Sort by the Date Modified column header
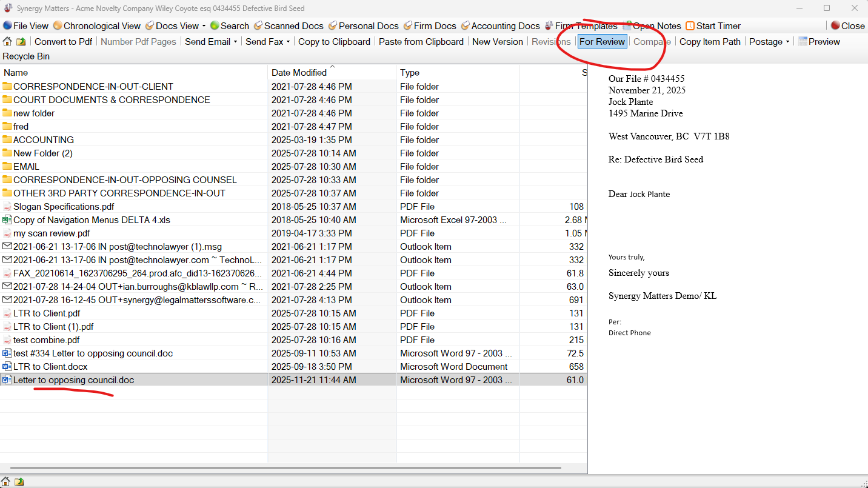 pos(299,73)
